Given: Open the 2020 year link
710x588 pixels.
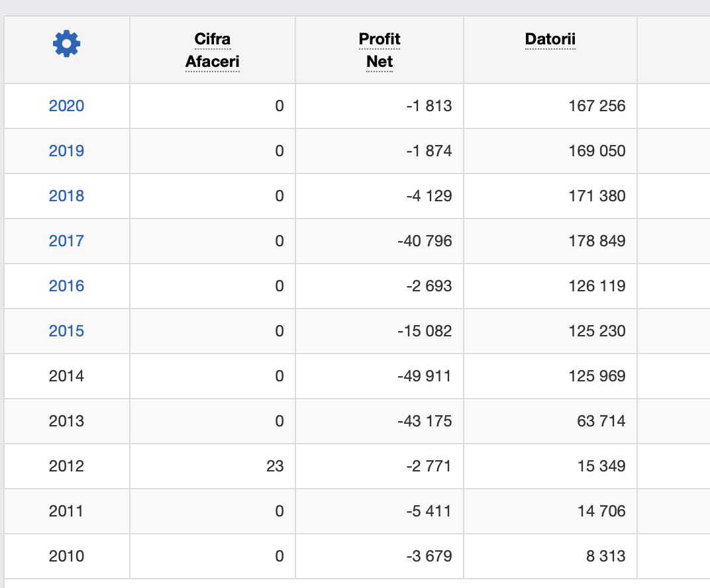Looking at the screenshot, I should 66,106.
